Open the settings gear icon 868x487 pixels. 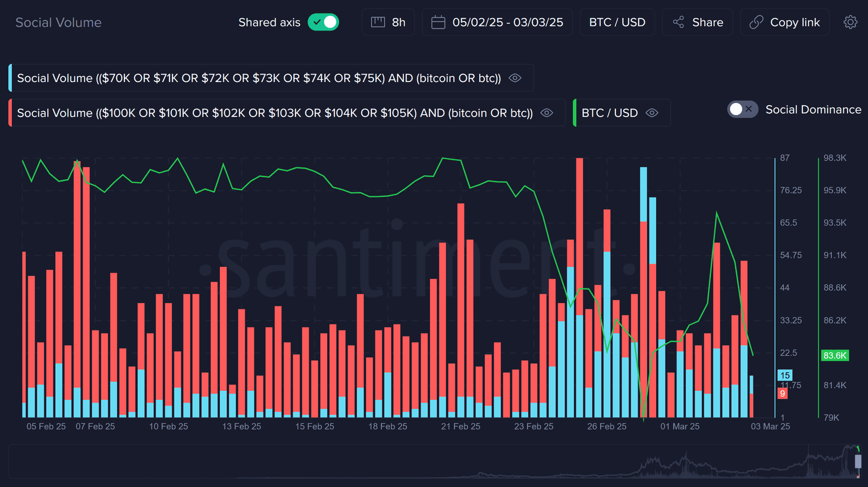coord(850,22)
